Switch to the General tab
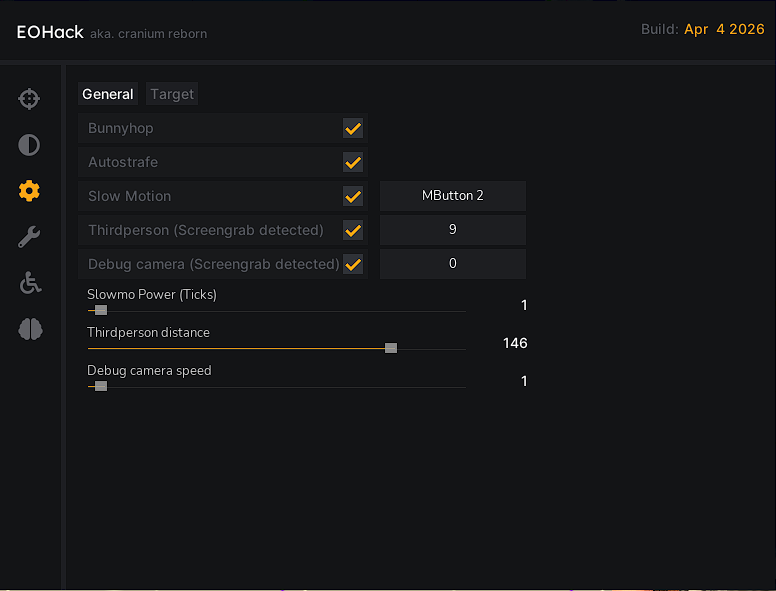776x591 pixels. [x=108, y=94]
